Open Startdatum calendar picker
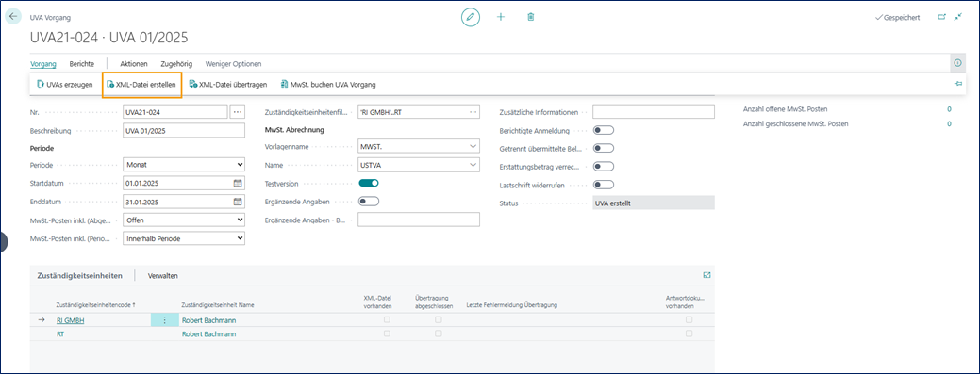 tap(238, 184)
